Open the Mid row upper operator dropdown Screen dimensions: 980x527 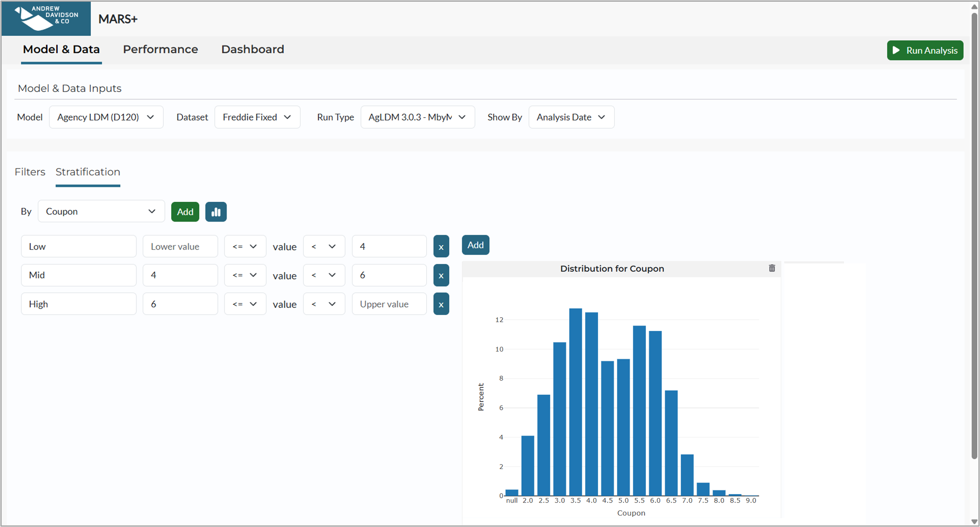click(324, 275)
